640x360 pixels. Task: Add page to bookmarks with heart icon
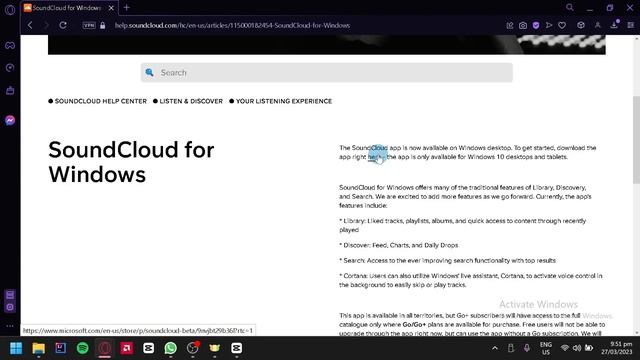pyautogui.click(x=562, y=25)
